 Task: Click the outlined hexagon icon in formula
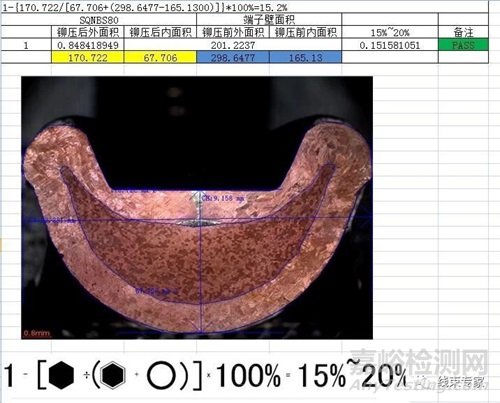pyautogui.click(x=113, y=375)
